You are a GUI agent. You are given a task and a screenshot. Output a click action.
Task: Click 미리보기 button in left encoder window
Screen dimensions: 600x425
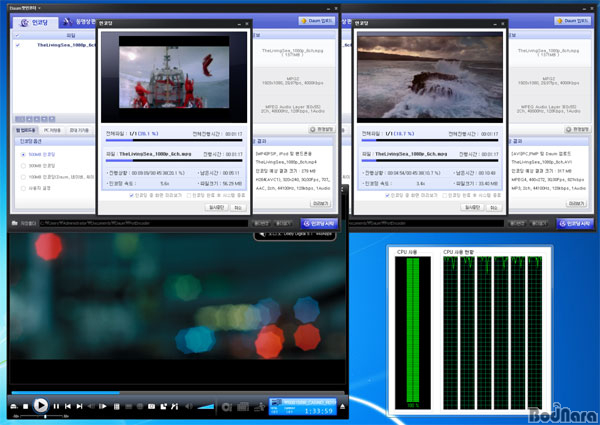coord(321,204)
